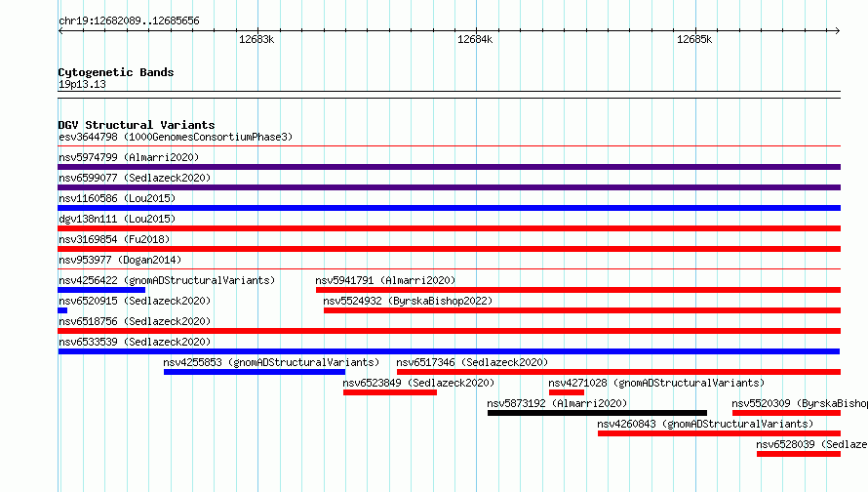Click the 12685k ruler tick label
This screenshot has height=492, width=868.
click(694, 39)
